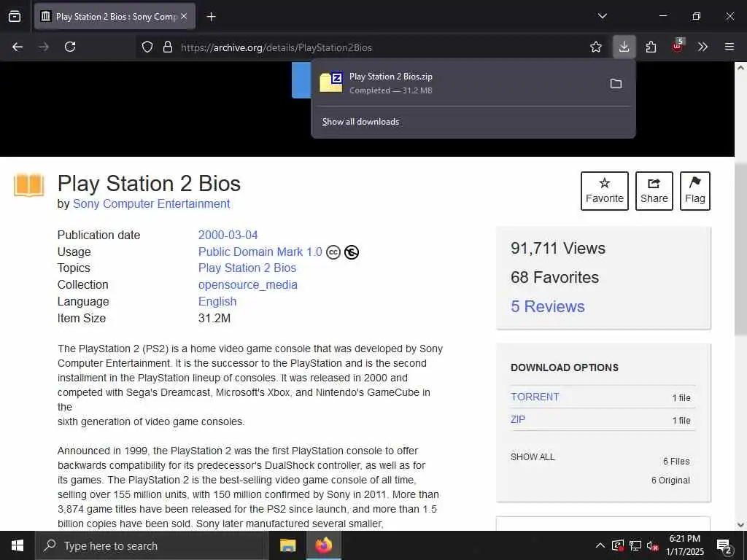Favorite this archive item

point(605,191)
